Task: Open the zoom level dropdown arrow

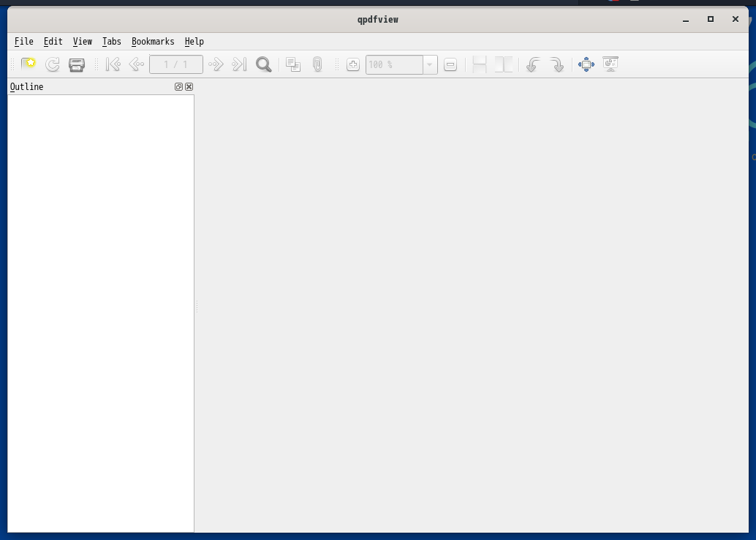Action: (430, 64)
